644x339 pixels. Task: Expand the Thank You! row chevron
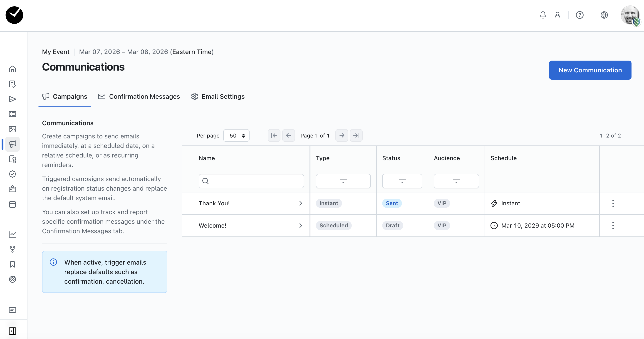[300, 203]
